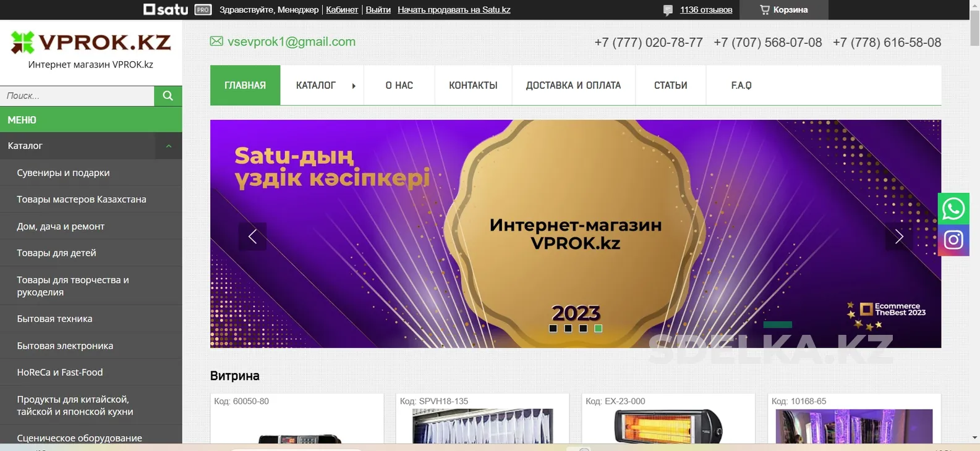Open product thumbnail with code 10168-65

click(x=854, y=426)
